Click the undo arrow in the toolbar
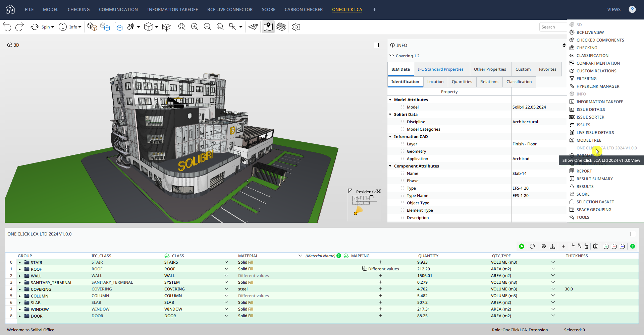Viewport: 644px width, 335px height. click(x=7, y=27)
